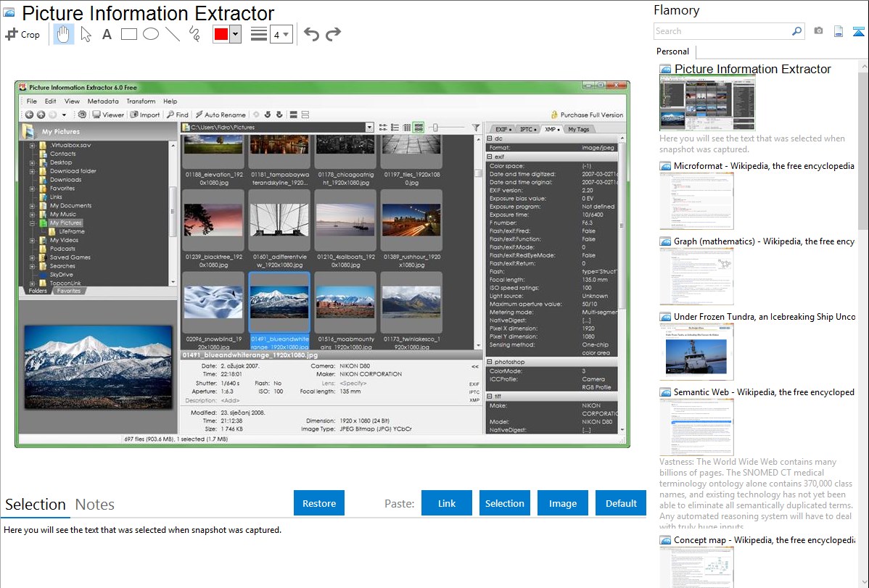Click the Metadata menu in the snapshot

point(103,102)
